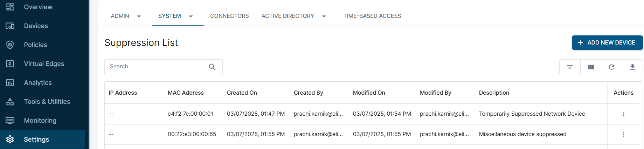Download the suppression list

click(632, 67)
